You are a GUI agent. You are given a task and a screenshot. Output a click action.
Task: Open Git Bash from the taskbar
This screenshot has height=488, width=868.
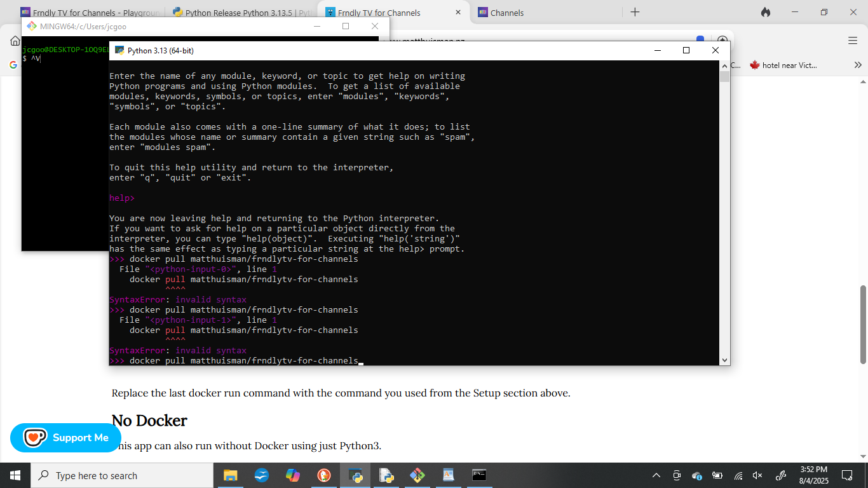(417, 475)
